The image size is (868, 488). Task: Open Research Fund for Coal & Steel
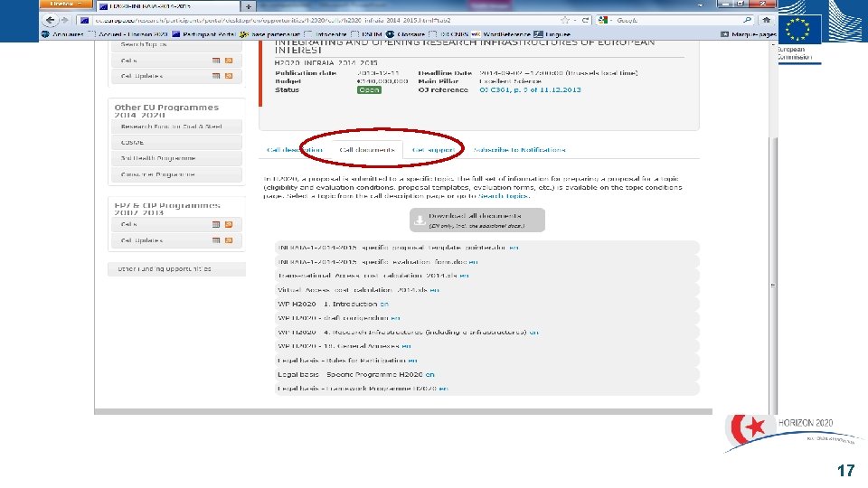pyautogui.click(x=175, y=127)
